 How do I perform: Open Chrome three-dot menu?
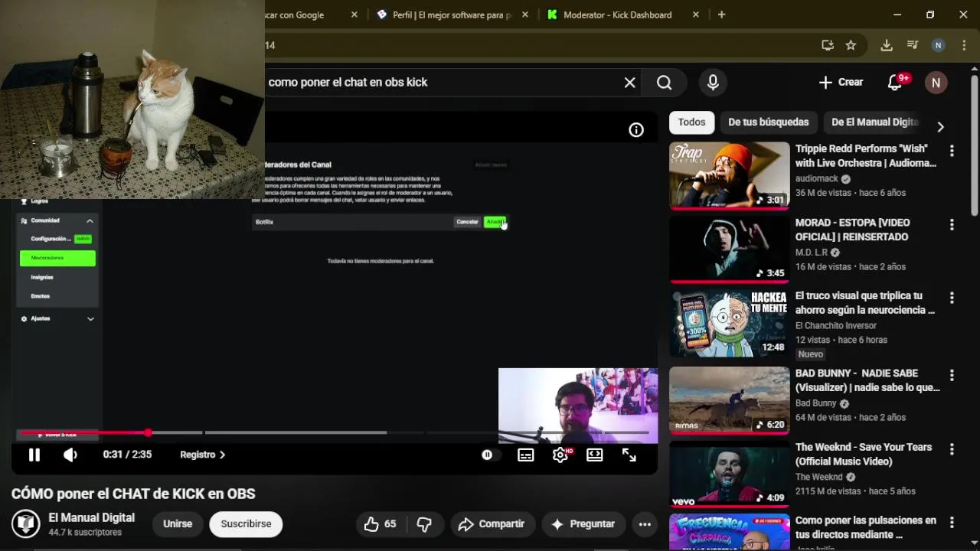tap(964, 45)
